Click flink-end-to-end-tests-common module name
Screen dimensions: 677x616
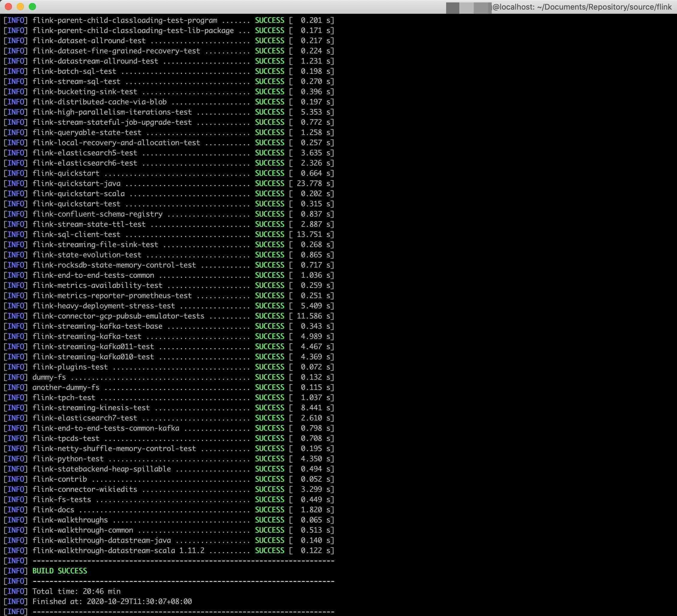(93, 275)
